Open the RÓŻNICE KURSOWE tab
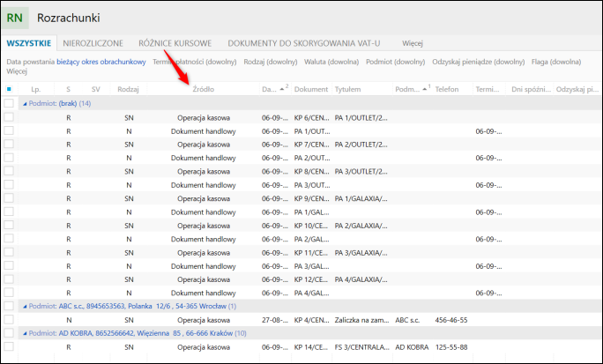This screenshot has height=364, width=603. 175,42
